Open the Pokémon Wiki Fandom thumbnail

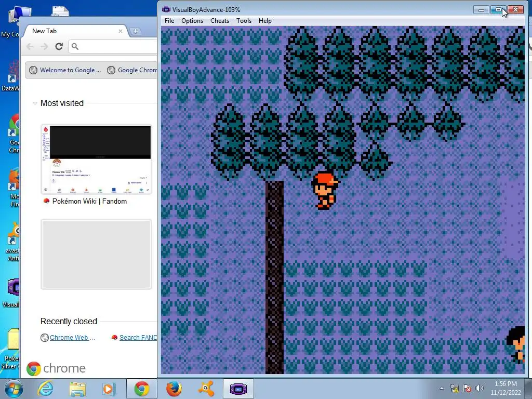(96, 159)
